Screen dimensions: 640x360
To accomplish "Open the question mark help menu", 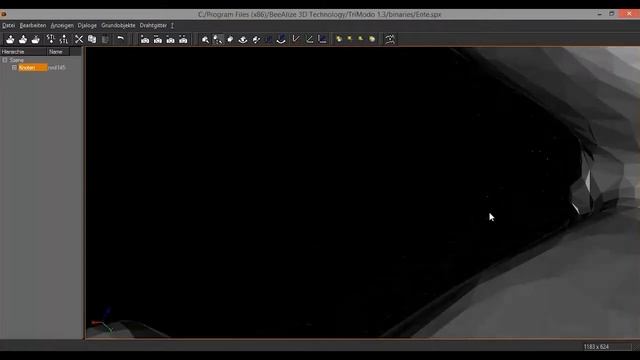I will coord(172,25).
